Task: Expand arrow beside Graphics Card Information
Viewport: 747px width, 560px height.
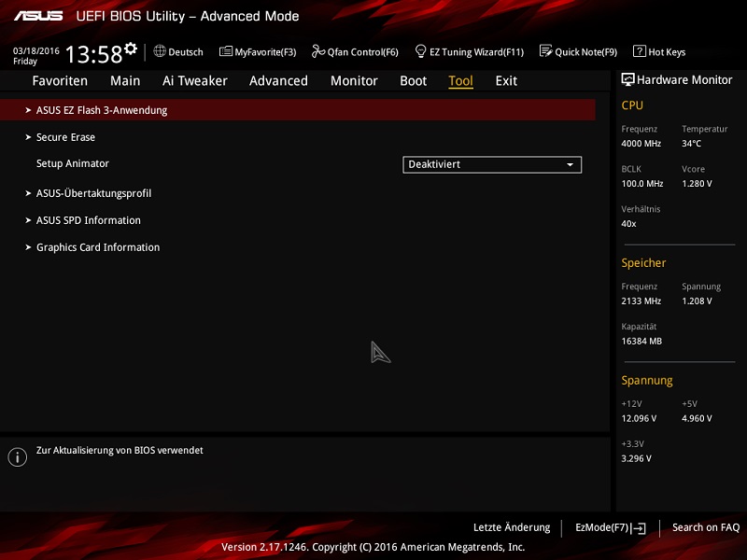Action: coord(28,247)
